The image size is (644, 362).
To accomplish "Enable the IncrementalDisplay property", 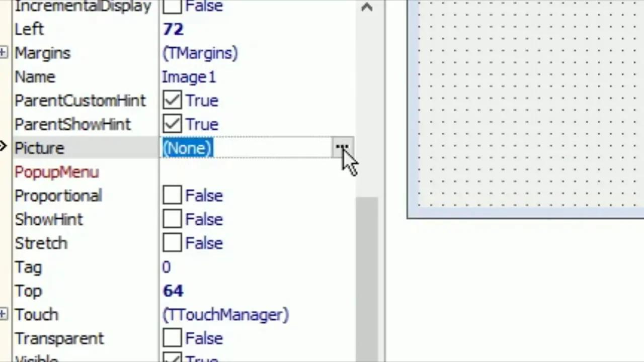I will pyautogui.click(x=172, y=6).
